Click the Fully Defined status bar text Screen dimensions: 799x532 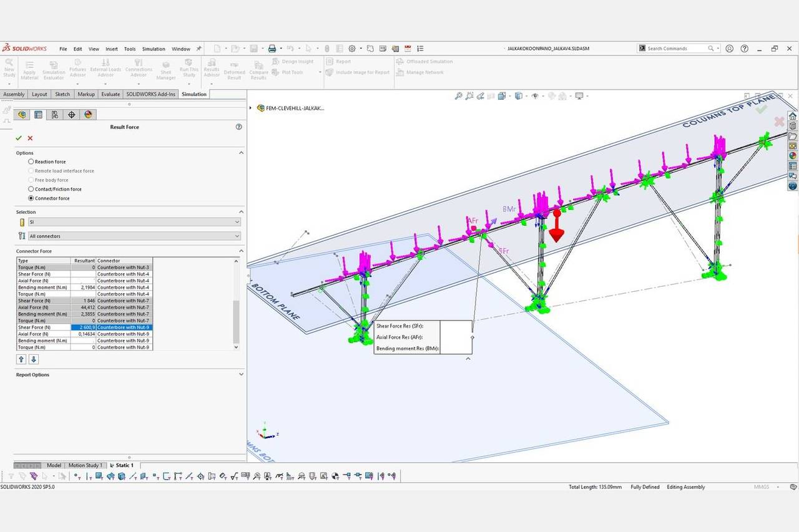[645, 487]
